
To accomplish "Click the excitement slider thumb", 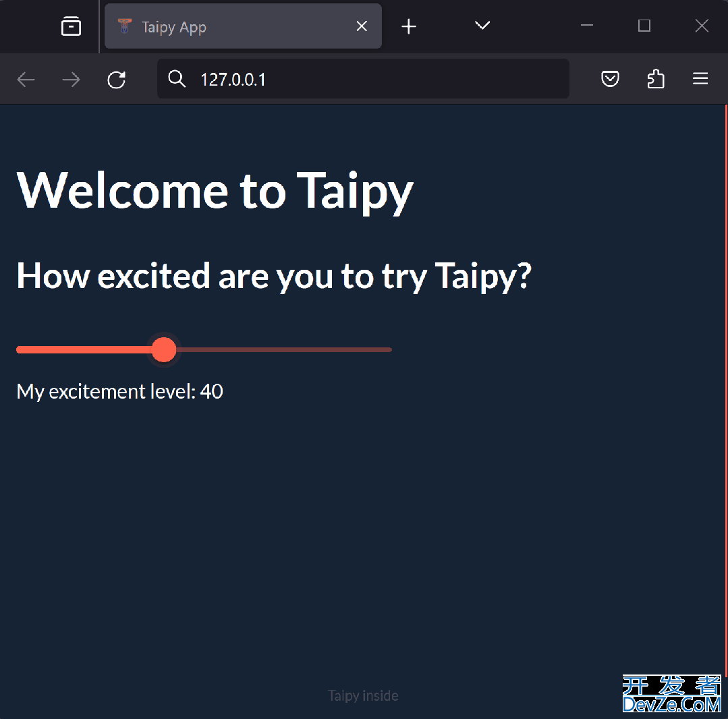I will (164, 349).
